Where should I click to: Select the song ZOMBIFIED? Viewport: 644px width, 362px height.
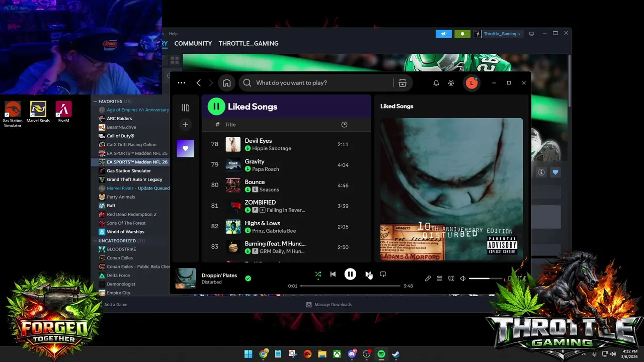(x=260, y=203)
